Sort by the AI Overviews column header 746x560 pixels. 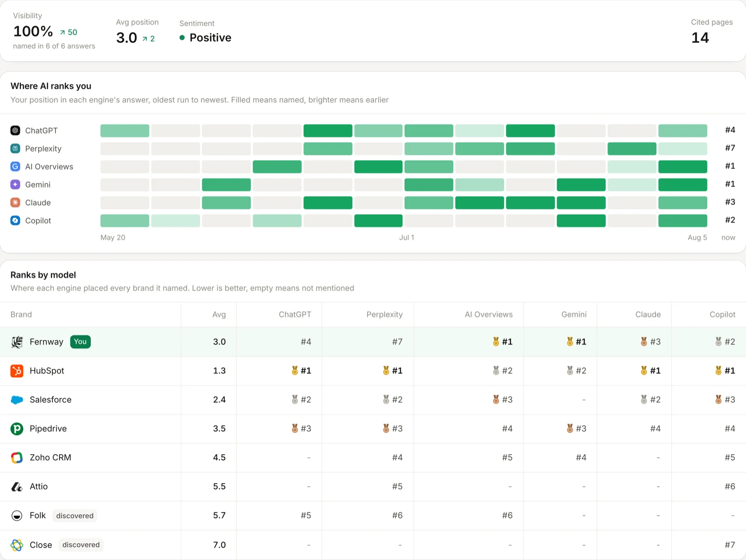click(x=489, y=315)
